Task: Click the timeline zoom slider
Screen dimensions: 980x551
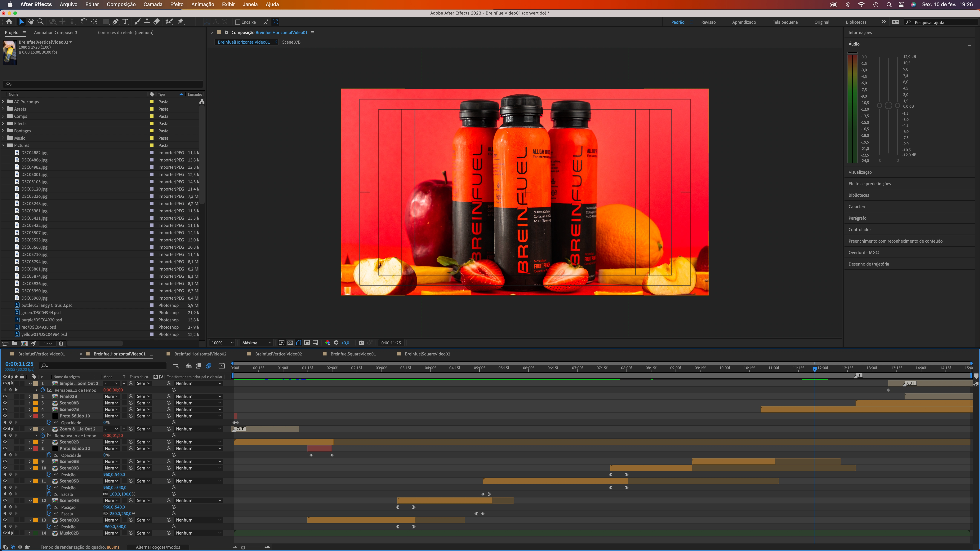Action: click(243, 547)
